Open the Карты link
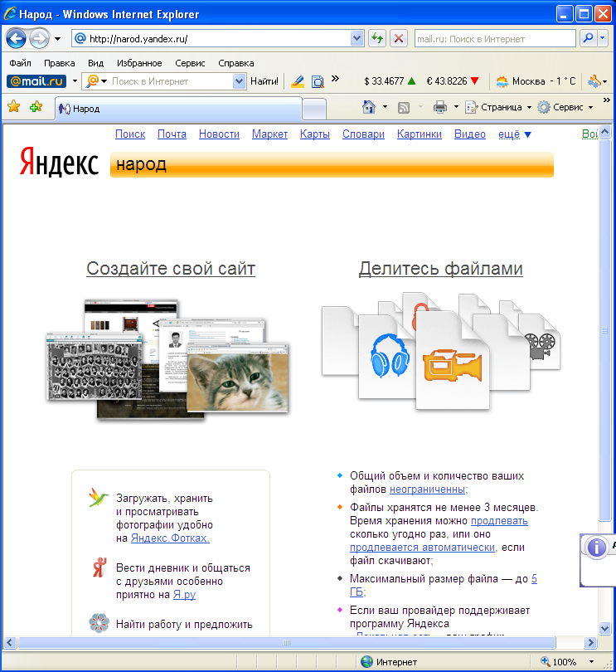This screenshot has height=672, width=616. [x=315, y=134]
